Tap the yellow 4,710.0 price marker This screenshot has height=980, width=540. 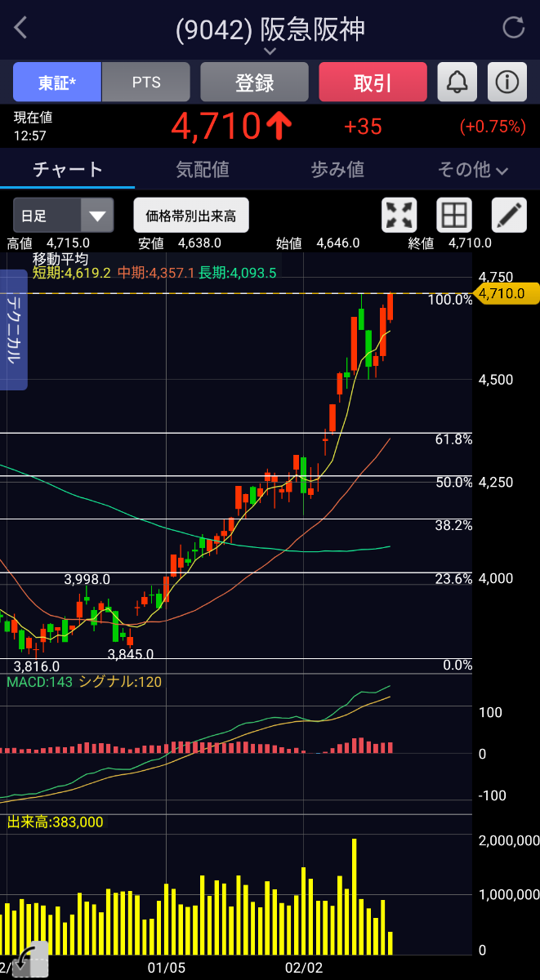tap(506, 293)
